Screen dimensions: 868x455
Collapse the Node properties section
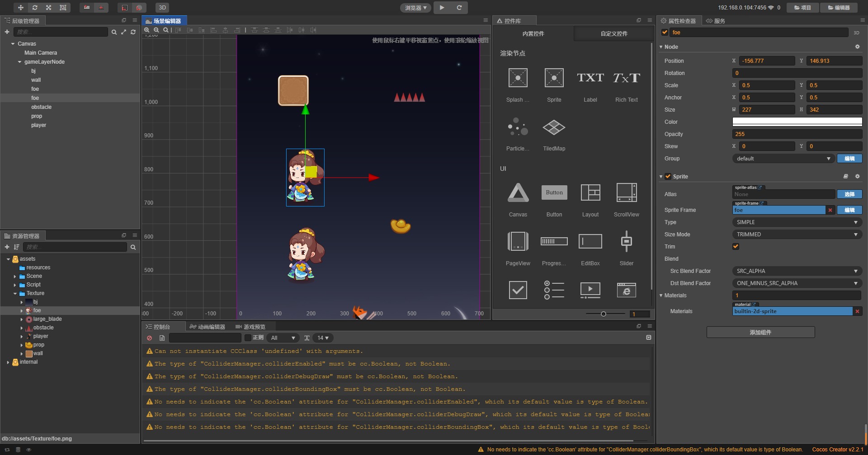pos(661,47)
